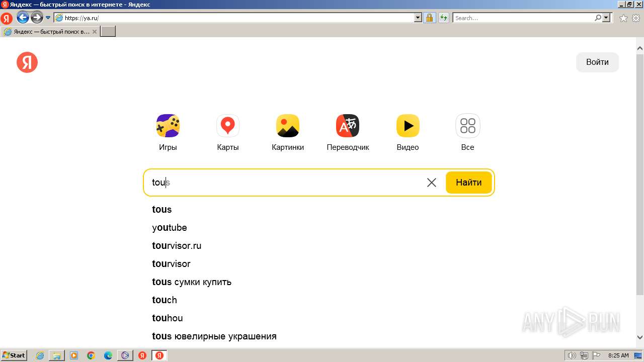Open Favorites star icon

tap(623, 18)
